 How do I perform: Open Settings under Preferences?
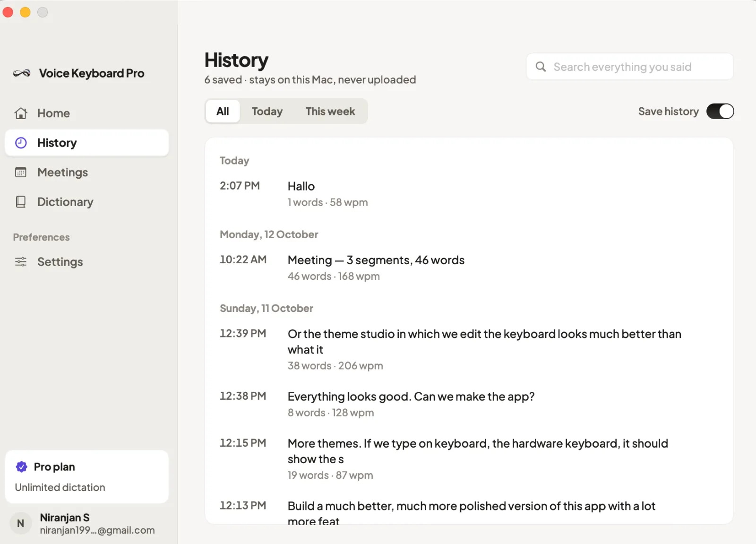click(x=87, y=262)
